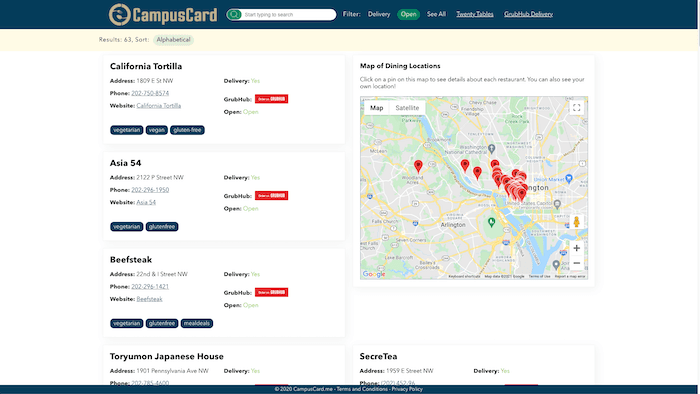The height and width of the screenshot is (394, 700).
Task: Open Terms and Conditions in footer
Action: (362, 389)
